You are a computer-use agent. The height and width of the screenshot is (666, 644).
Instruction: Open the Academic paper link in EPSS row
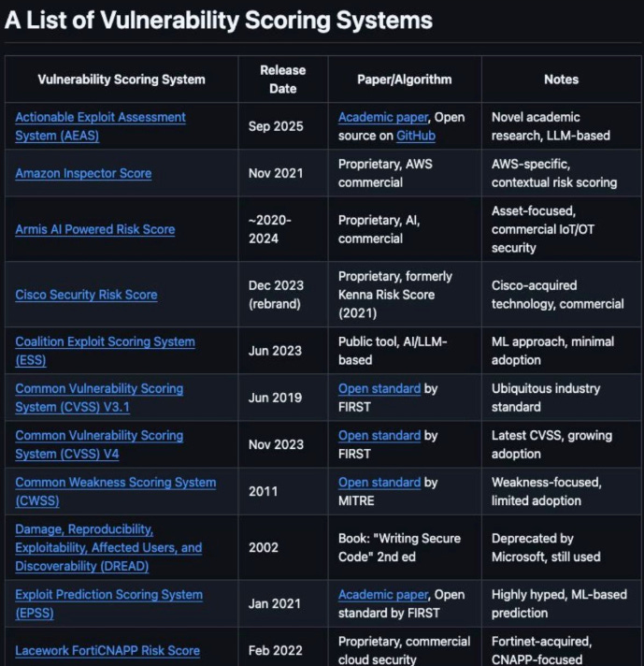coord(383,595)
